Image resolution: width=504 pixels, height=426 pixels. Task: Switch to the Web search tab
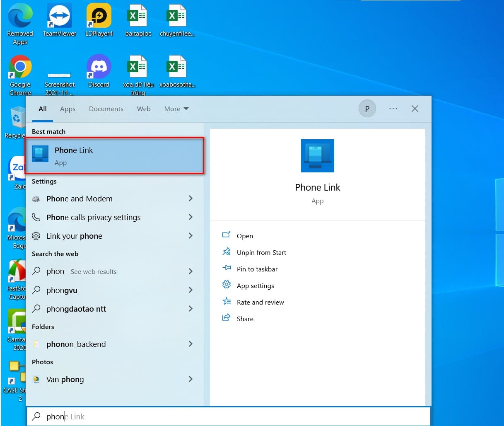(144, 109)
